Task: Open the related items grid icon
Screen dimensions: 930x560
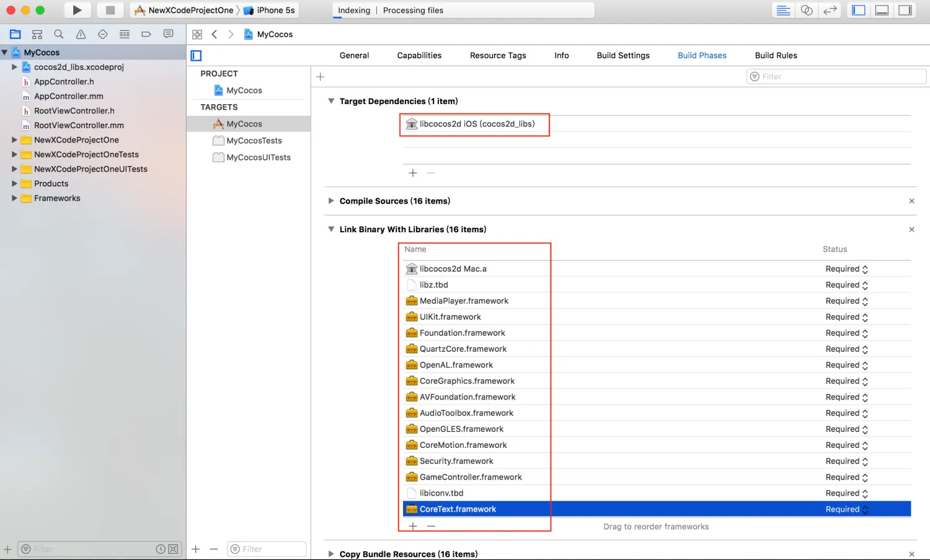Action: click(x=197, y=35)
